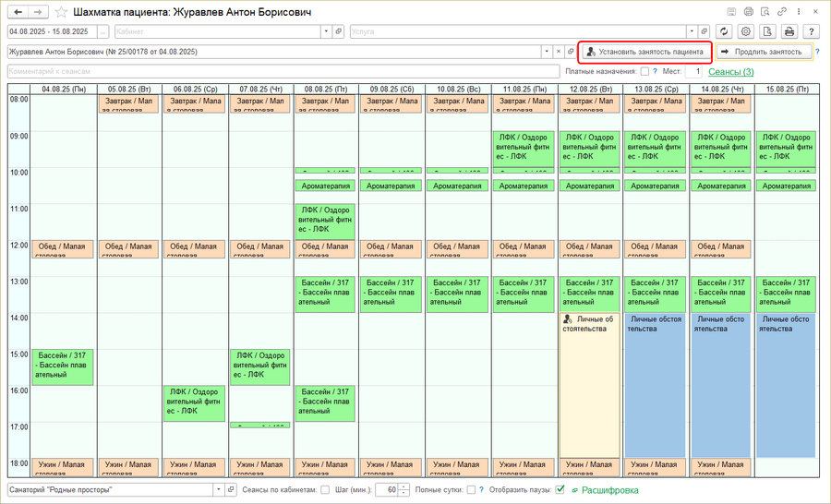Select ЛФК session on 15.08.25 at 09:00
831x504 pixels.
point(786,149)
